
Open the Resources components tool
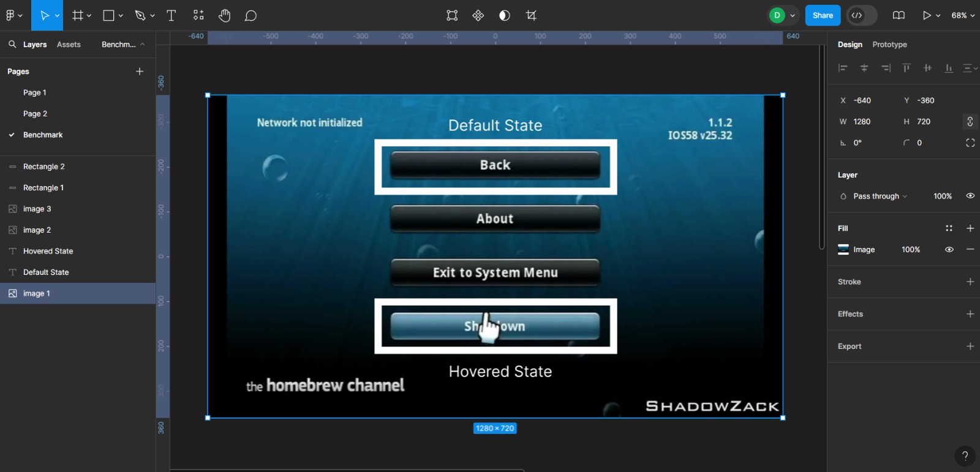pyautogui.click(x=198, y=15)
